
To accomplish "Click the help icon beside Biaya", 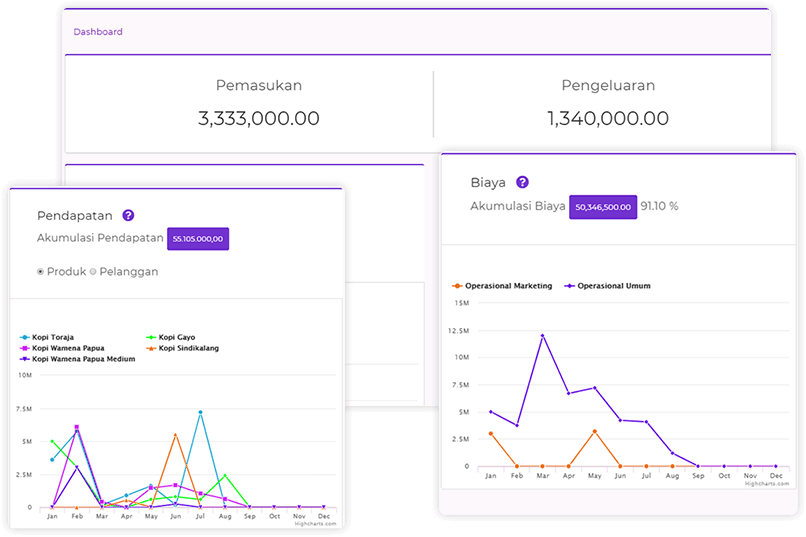I will pyautogui.click(x=522, y=183).
